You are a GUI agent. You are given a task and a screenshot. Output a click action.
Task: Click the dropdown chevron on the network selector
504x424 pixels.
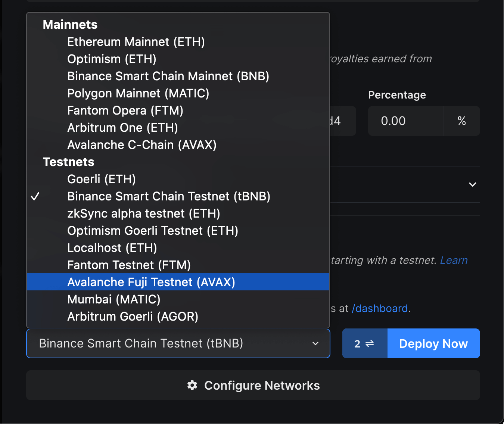[x=315, y=343]
